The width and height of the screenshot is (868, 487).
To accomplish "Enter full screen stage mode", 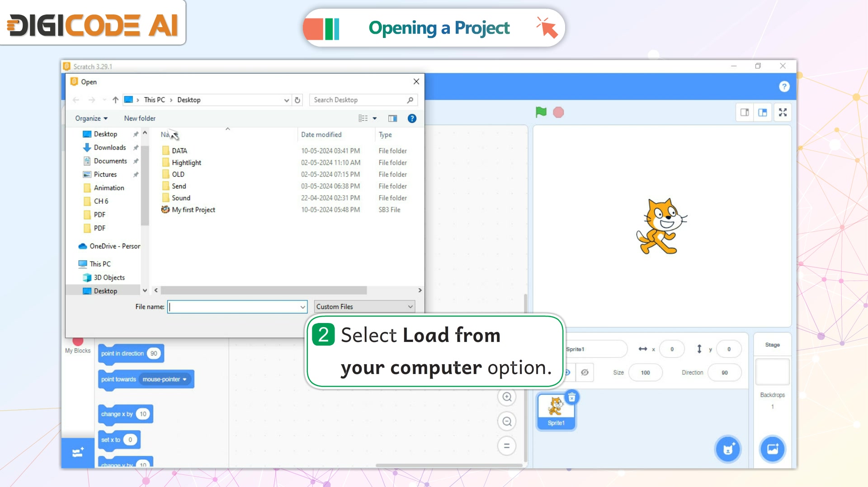I will (x=783, y=112).
